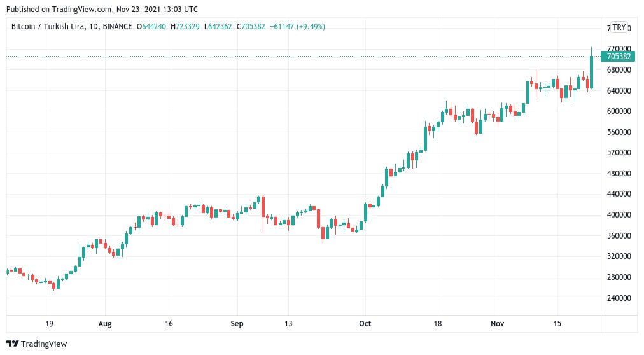Click the 240000 price axis label

pyautogui.click(x=619, y=298)
